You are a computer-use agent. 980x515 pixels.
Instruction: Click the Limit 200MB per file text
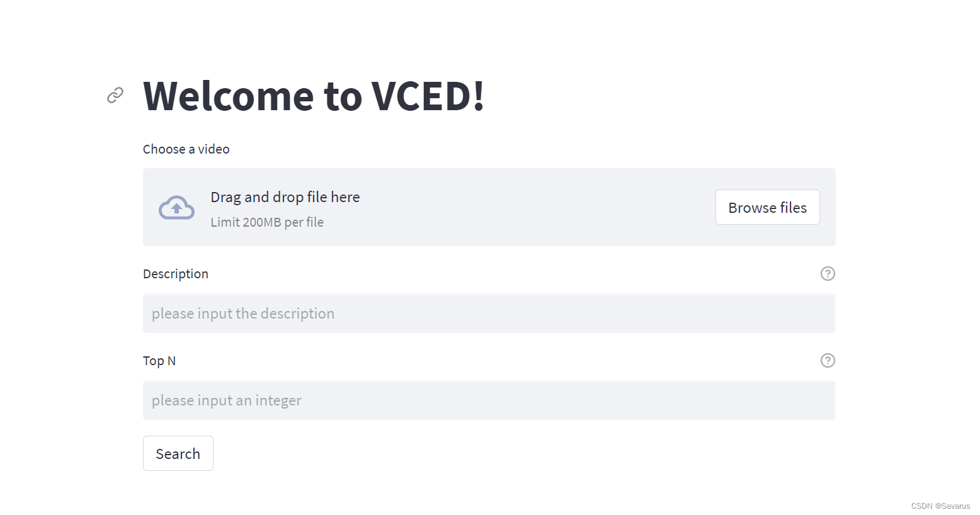point(267,222)
